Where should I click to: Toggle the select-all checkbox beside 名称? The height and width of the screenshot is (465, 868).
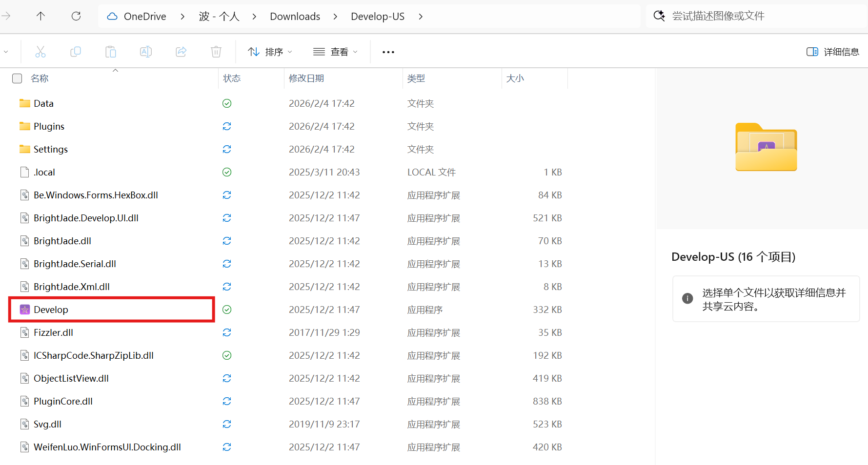(17, 78)
